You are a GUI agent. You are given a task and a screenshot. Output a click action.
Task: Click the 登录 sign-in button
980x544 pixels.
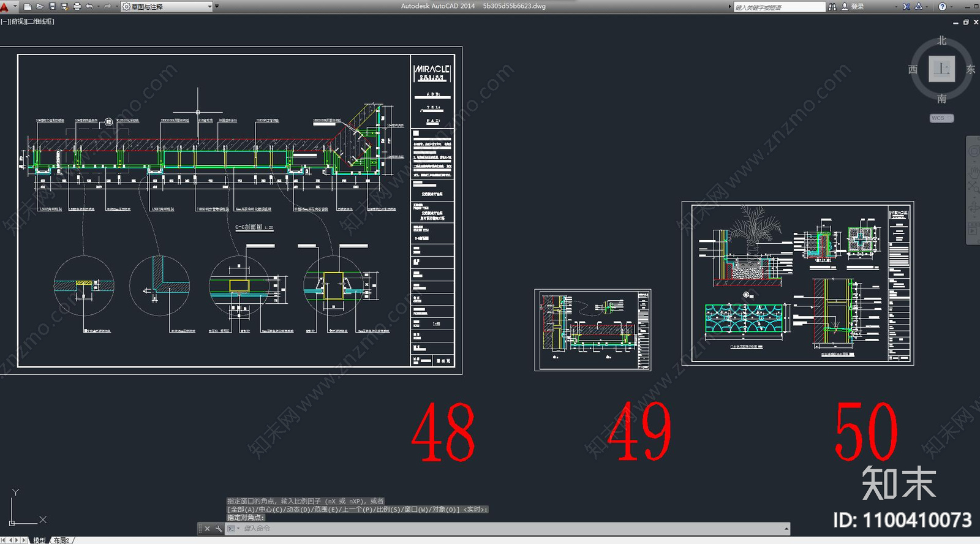pos(853,7)
